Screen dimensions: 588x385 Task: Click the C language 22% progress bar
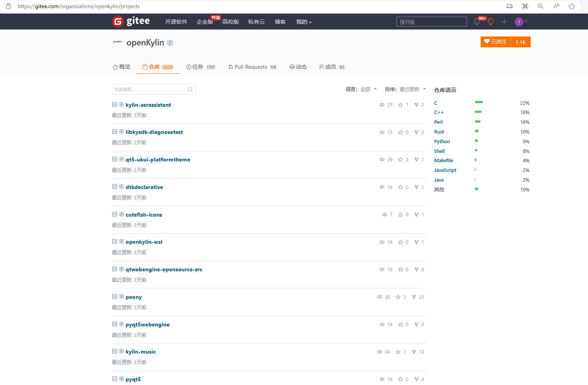(x=479, y=102)
